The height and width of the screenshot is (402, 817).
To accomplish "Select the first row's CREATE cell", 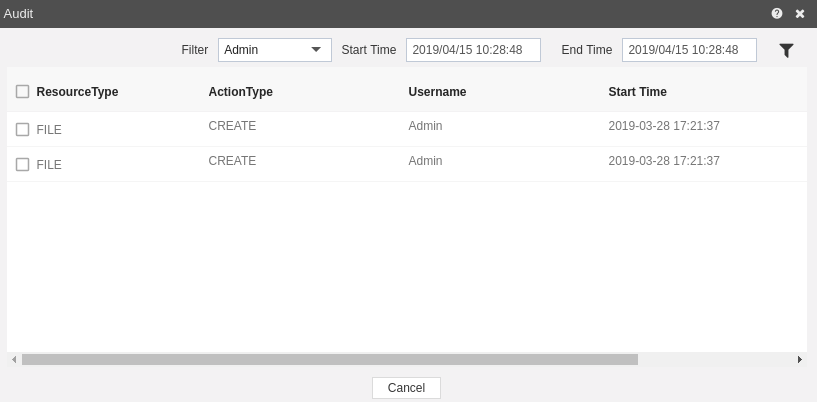I will coord(232,126).
